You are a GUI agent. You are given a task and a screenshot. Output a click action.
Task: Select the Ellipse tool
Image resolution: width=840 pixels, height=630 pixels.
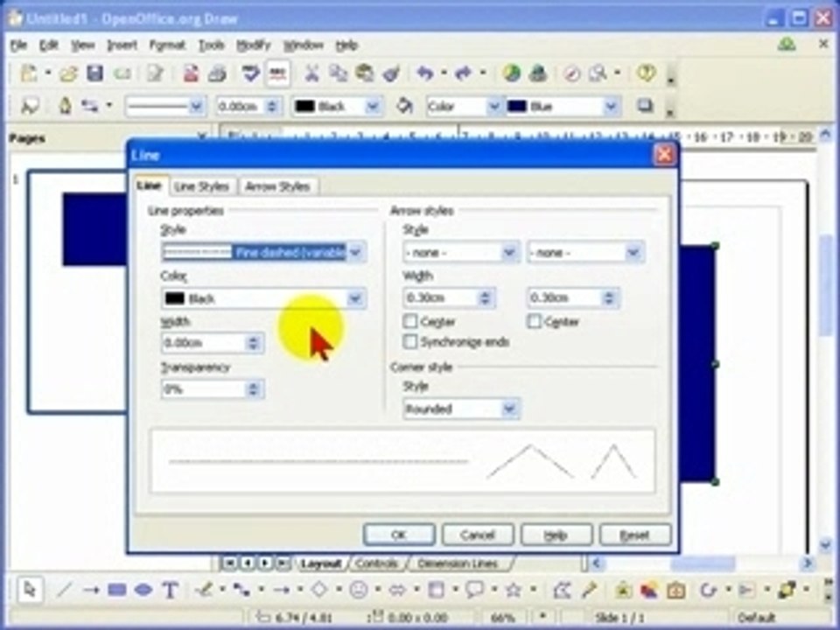[143, 590]
